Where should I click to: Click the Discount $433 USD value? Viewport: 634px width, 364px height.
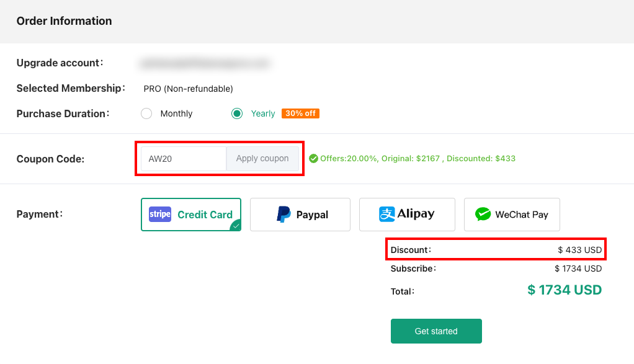pos(579,250)
